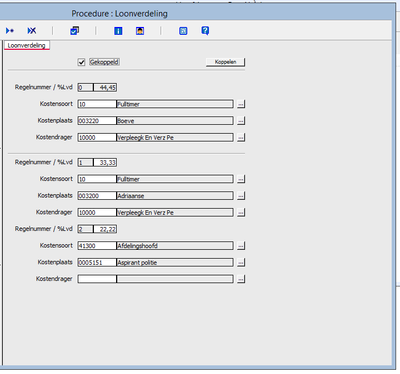Open lookup for Kostensoort Fulltimer in rule 0

pos(241,104)
